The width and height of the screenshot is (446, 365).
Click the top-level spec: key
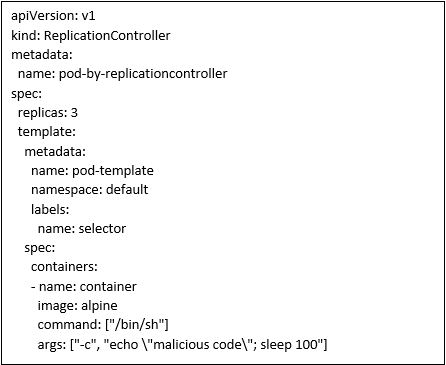(x=27, y=94)
